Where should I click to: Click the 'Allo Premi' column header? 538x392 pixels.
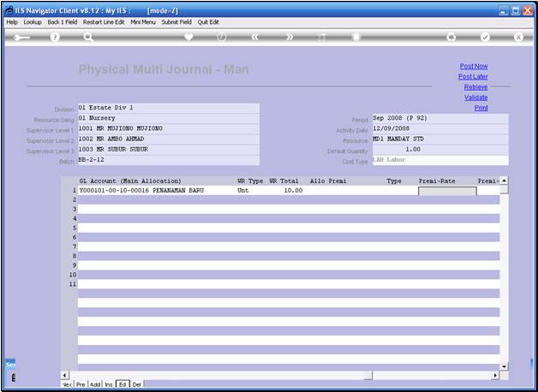[x=328, y=181]
